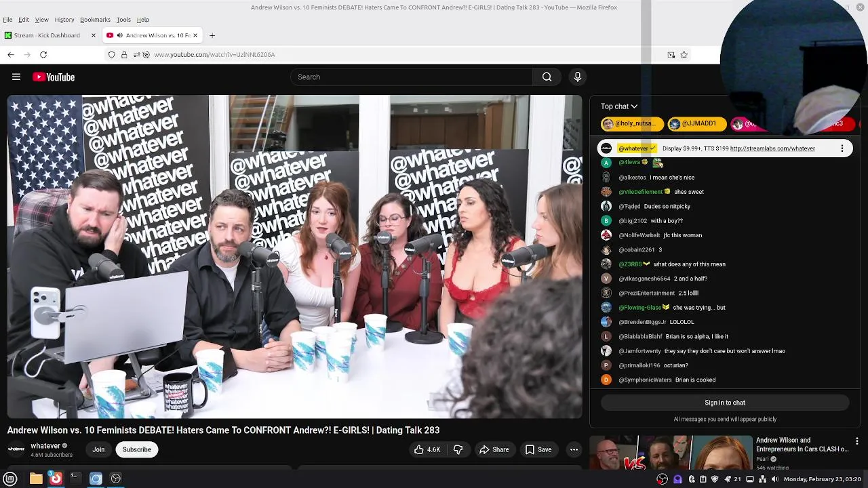The width and height of the screenshot is (868, 488).
Task: Open the @holy_nutsa Super Chat ticker chip
Action: (x=632, y=124)
